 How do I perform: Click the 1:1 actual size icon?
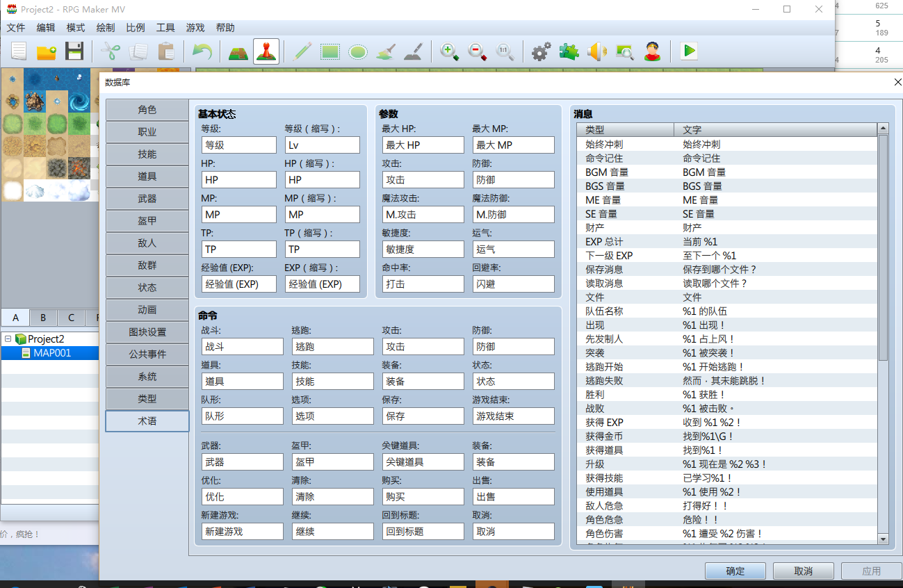(505, 51)
